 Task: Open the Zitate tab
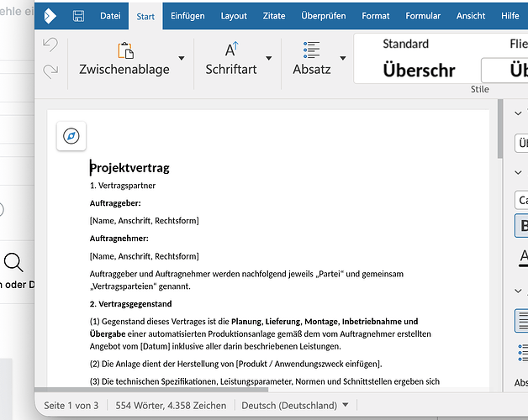click(274, 16)
